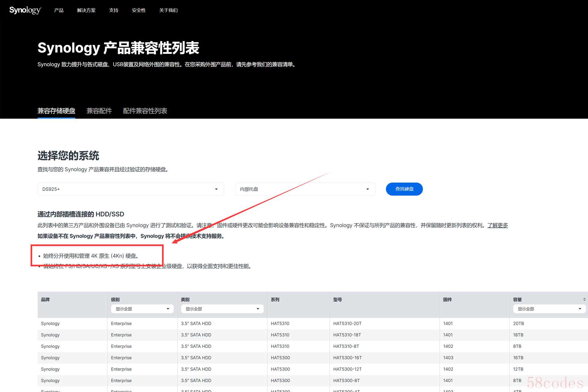Image resolution: width=588 pixels, height=392 pixels.
Task: Select model cell HAT5300-8T
Action: click(346, 380)
